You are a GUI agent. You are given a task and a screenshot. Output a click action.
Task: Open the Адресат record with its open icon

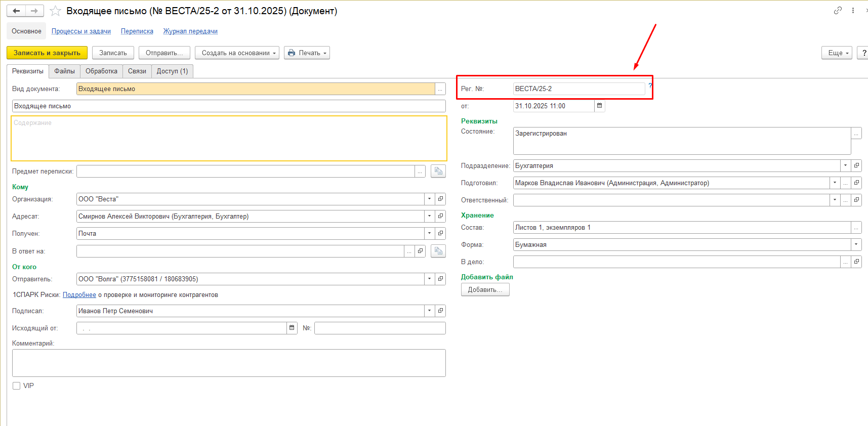point(440,216)
